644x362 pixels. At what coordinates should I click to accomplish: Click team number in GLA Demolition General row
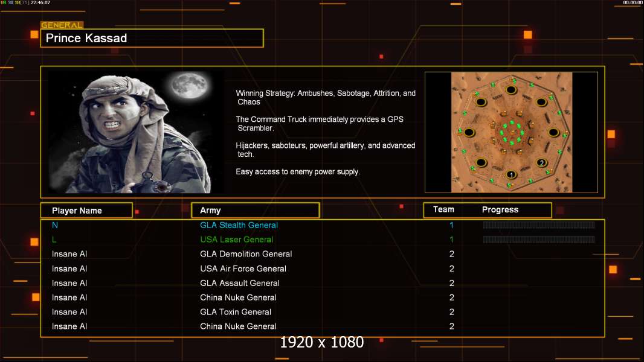click(x=452, y=254)
